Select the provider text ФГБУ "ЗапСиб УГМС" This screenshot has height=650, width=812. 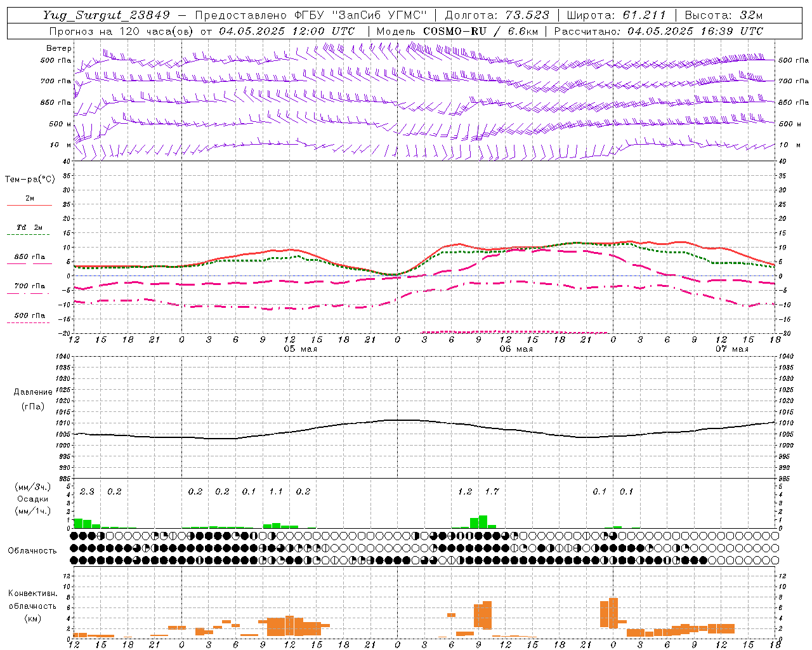(360, 15)
